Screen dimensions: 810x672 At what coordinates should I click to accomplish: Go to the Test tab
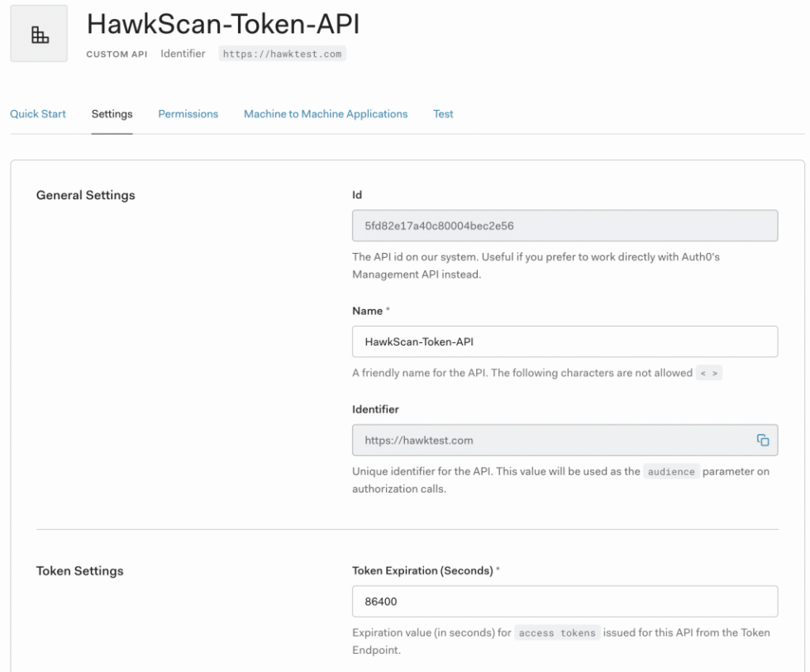coord(443,113)
